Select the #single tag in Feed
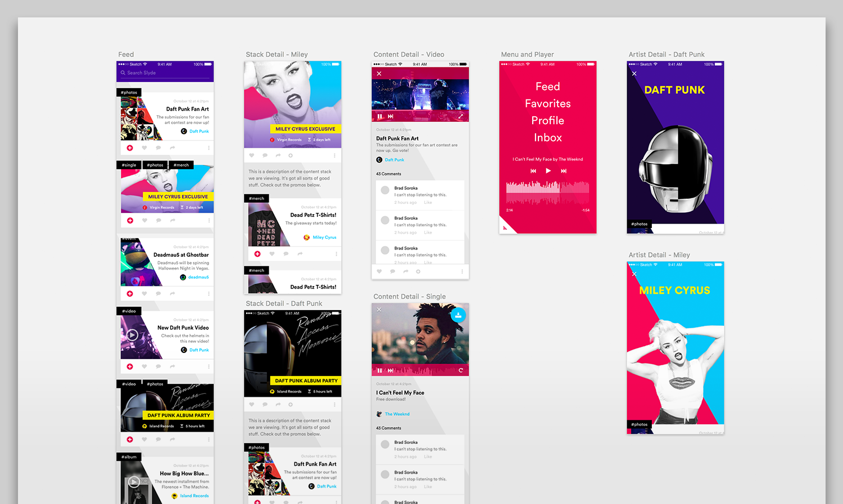Viewport: 843px width, 504px height. point(129,165)
